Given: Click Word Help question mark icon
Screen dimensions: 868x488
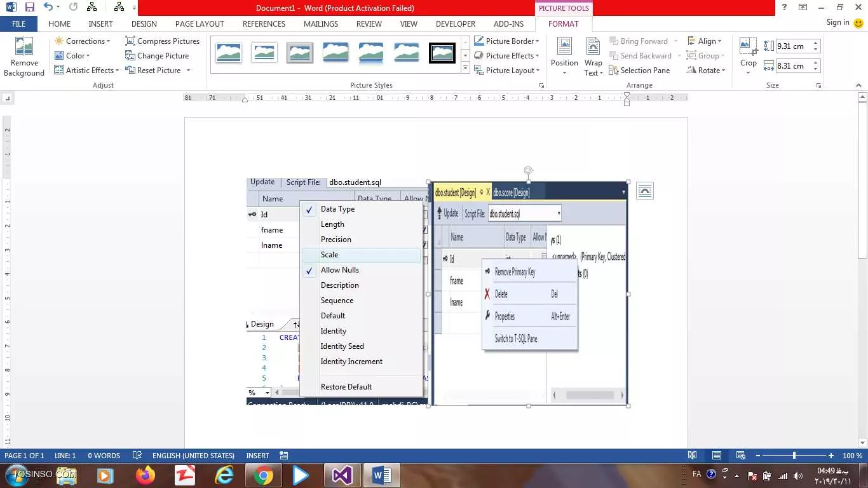Looking at the screenshot, I should 785,8.
